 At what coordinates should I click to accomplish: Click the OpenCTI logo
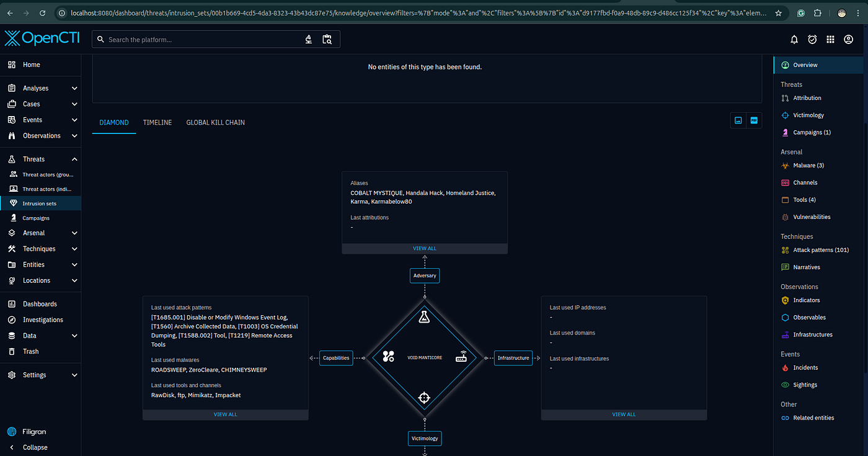43,38
